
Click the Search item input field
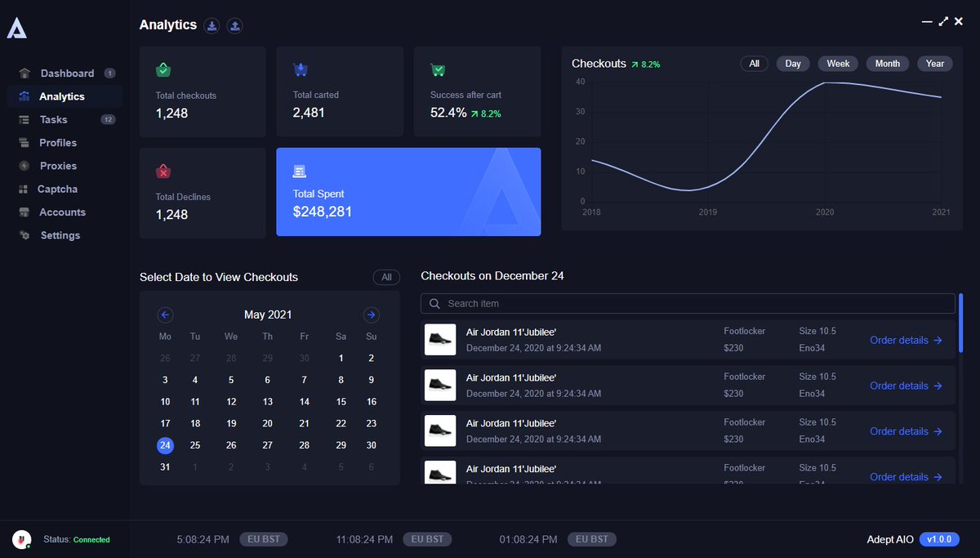tap(688, 304)
